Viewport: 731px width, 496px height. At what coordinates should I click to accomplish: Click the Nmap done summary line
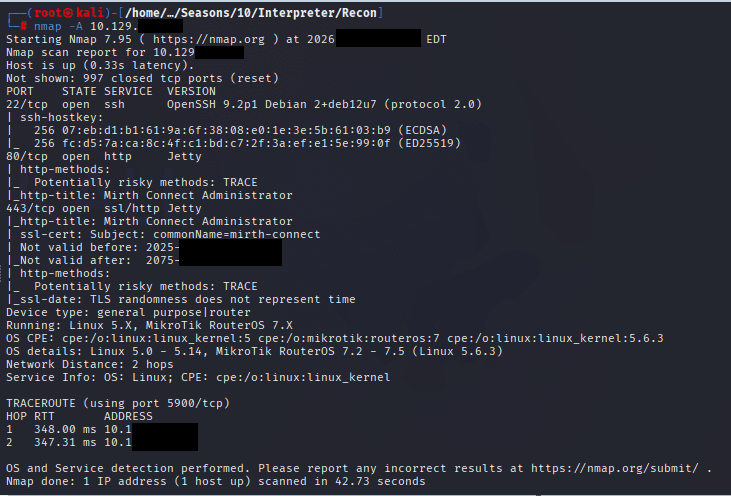(215, 481)
